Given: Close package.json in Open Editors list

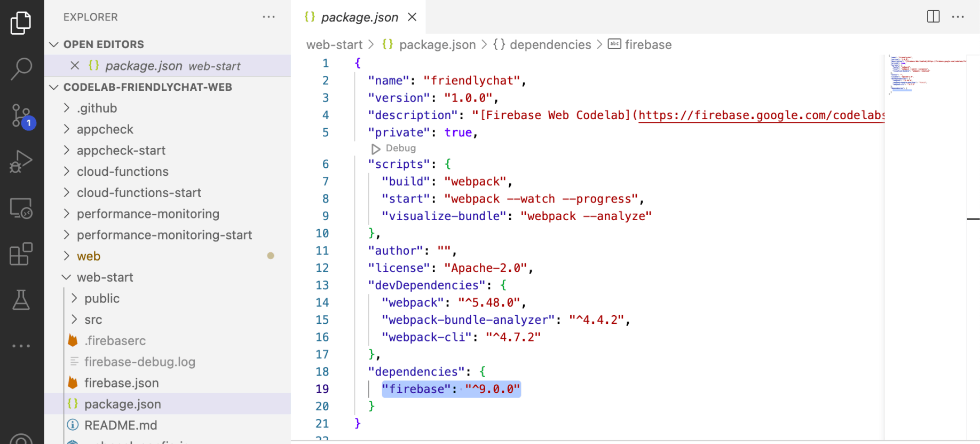Looking at the screenshot, I should tap(75, 66).
